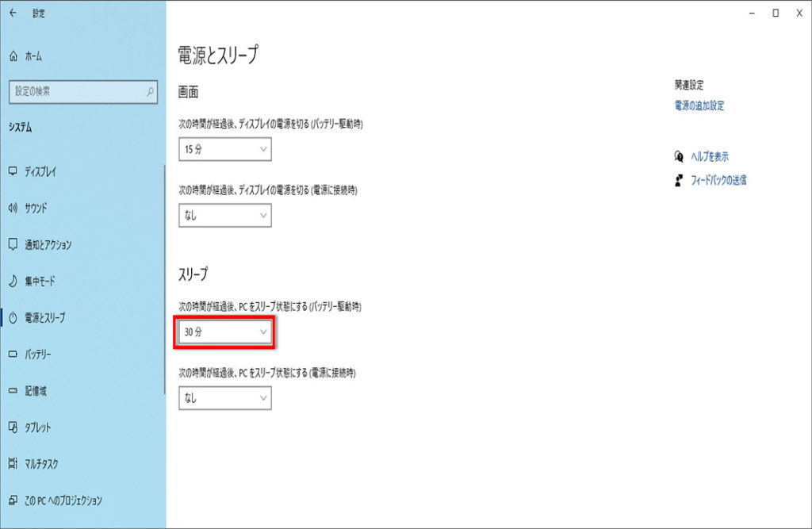Click inside the 設定の検索 search field
The width and height of the screenshot is (812, 529).
(x=75, y=92)
